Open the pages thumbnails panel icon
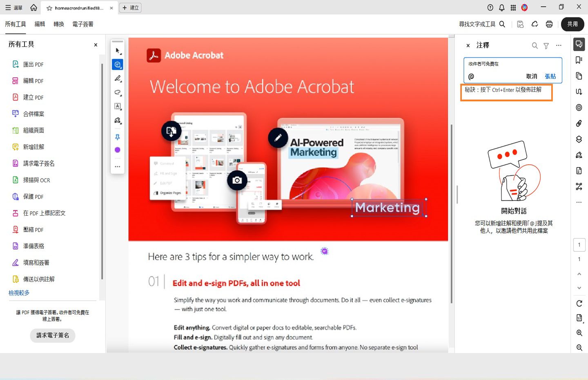The image size is (588, 380). click(x=579, y=76)
